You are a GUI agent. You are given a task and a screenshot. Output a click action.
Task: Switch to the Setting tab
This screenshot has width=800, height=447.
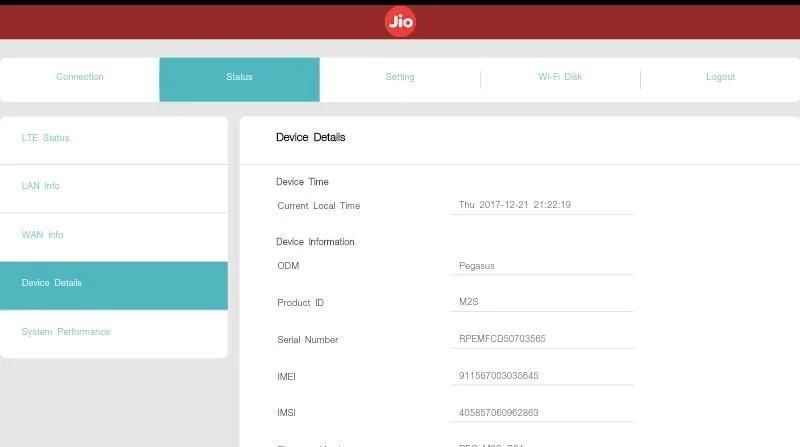(400, 77)
